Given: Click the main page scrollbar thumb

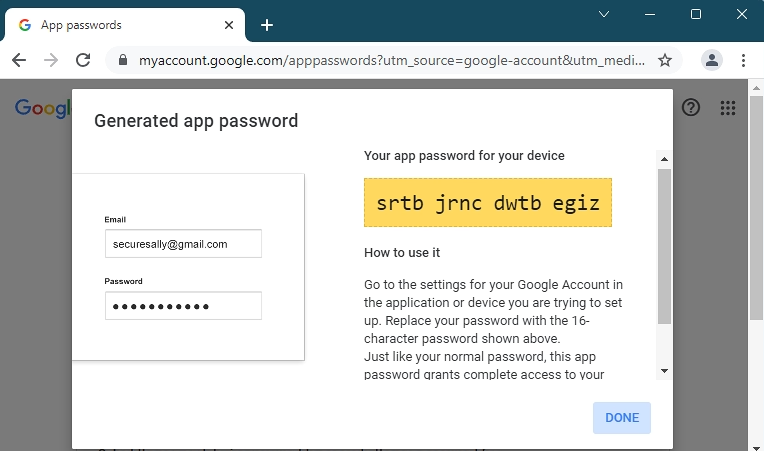Looking at the screenshot, I should pos(756,208).
